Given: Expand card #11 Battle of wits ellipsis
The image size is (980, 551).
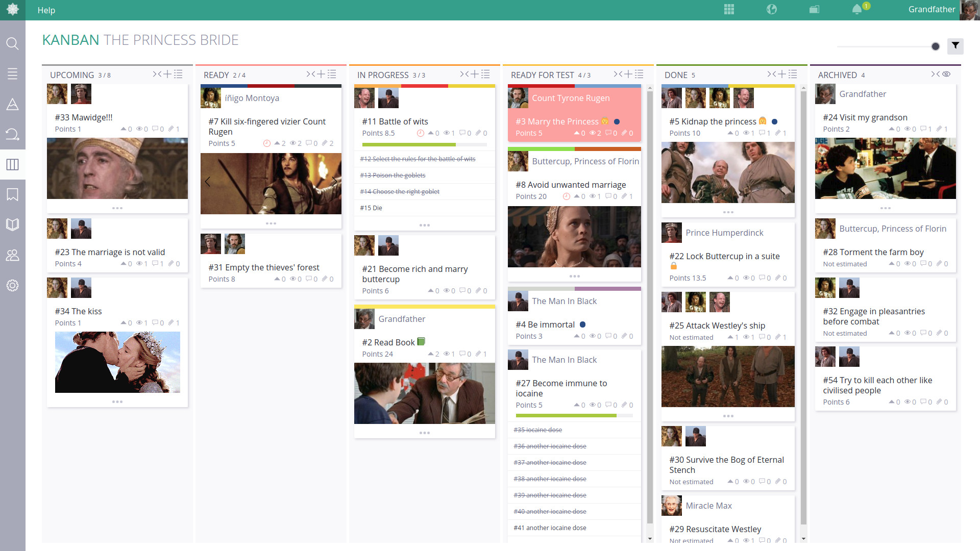Looking at the screenshot, I should (x=424, y=225).
